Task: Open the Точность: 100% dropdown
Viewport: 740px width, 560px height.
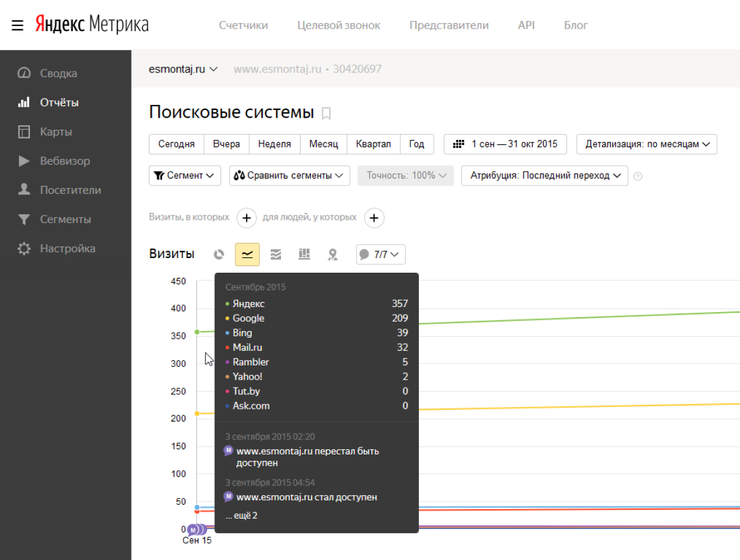Action: [406, 175]
